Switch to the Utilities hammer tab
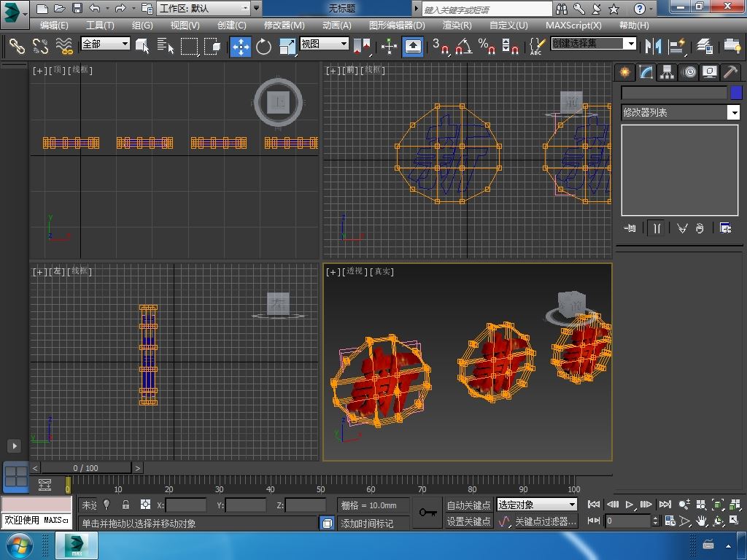747x560 pixels. [731, 72]
